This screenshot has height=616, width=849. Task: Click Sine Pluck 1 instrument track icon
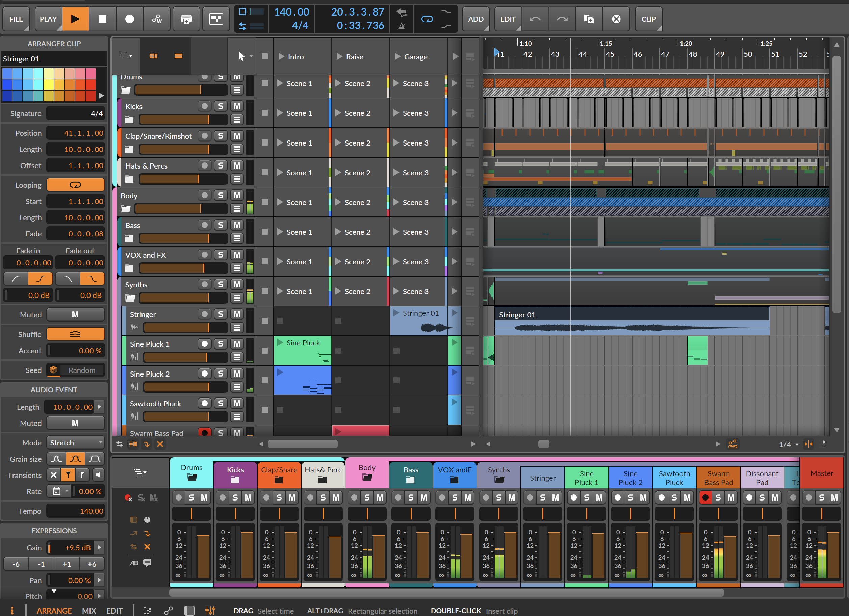coord(134,357)
